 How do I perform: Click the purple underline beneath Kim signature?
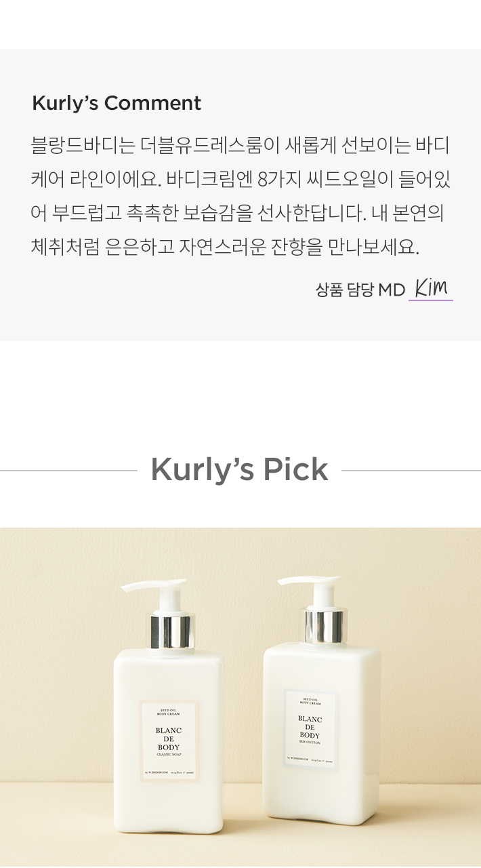[x=431, y=299]
